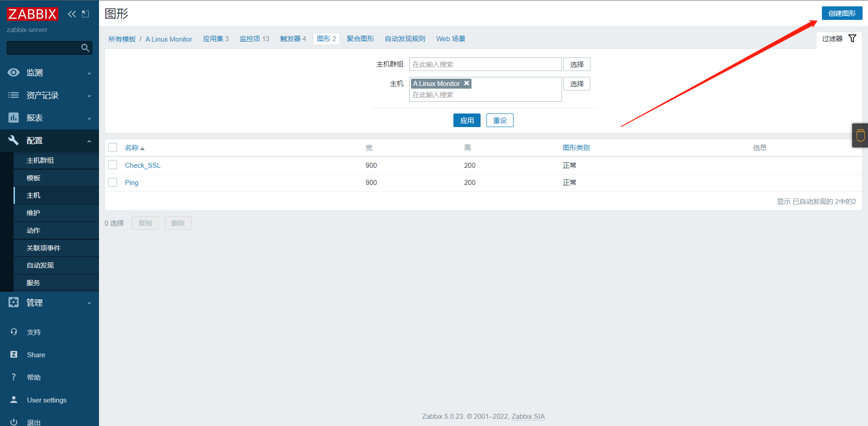This screenshot has height=426, width=868.
Task: Switch to 应用集 3 tab
Action: point(216,39)
